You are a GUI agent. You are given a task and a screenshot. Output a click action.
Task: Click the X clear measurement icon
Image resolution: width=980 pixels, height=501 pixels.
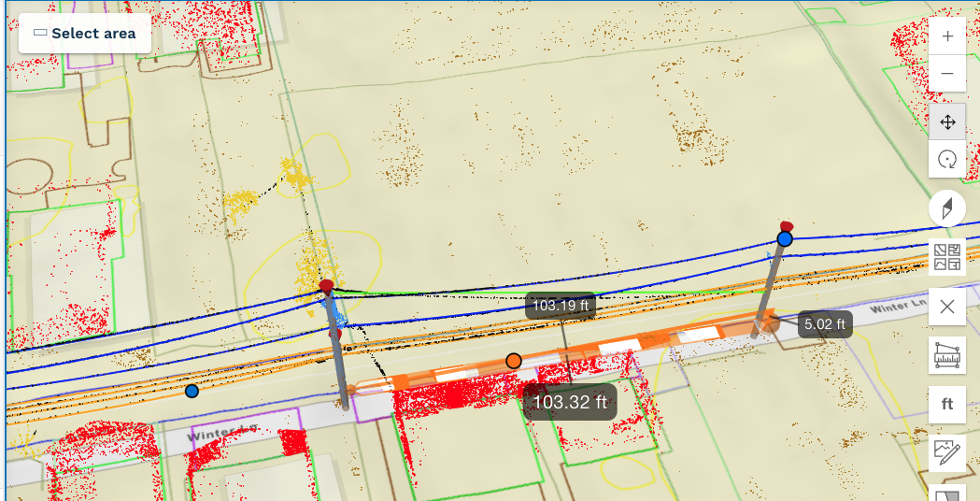[947, 307]
